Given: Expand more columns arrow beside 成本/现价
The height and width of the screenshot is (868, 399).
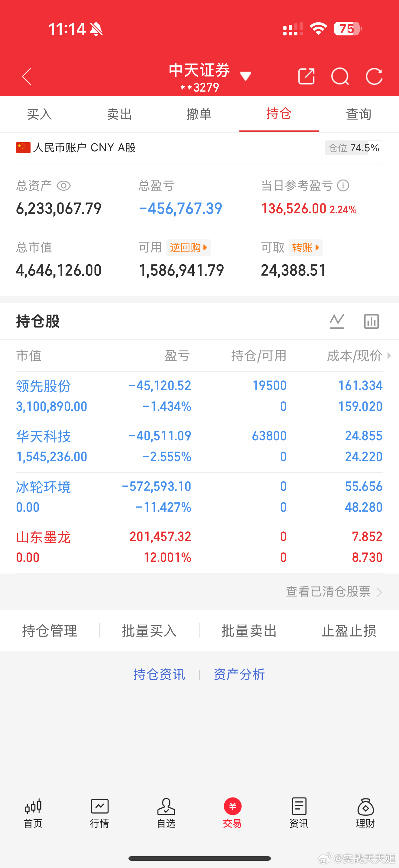Looking at the screenshot, I should point(389,356).
